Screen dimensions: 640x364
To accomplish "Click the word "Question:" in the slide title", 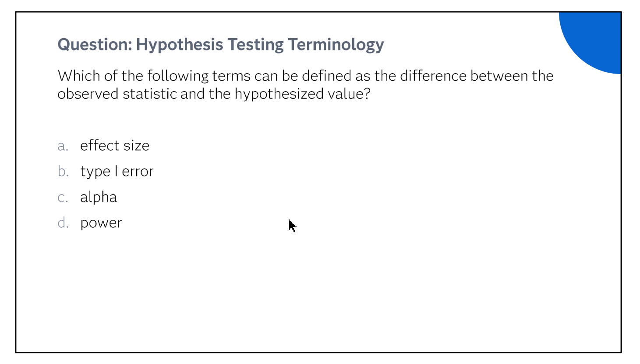I will point(95,45).
